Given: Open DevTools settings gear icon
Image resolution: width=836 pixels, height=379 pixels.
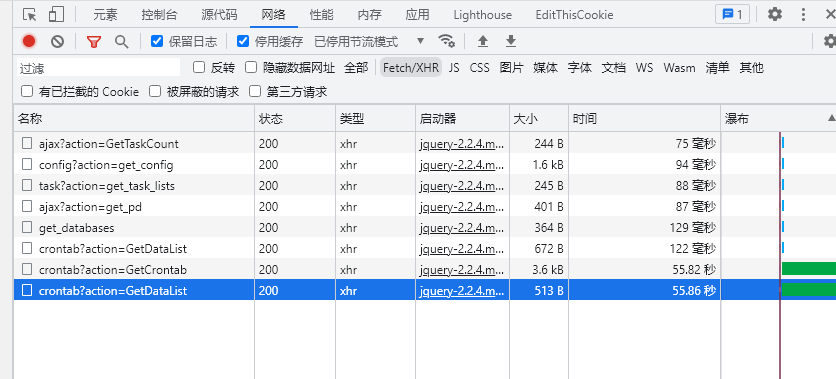Looking at the screenshot, I should tap(775, 14).
